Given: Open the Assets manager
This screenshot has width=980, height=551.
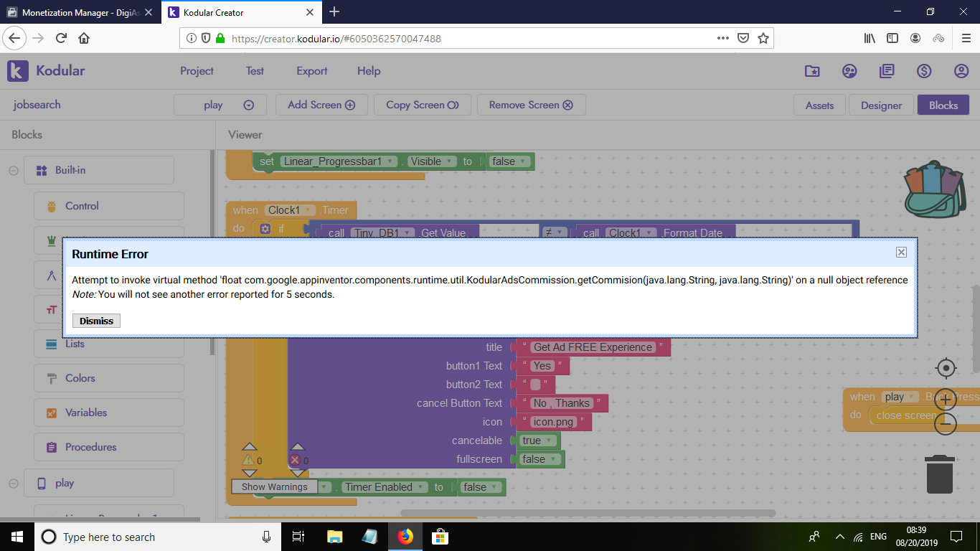Looking at the screenshot, I should [x=819, y=105].
